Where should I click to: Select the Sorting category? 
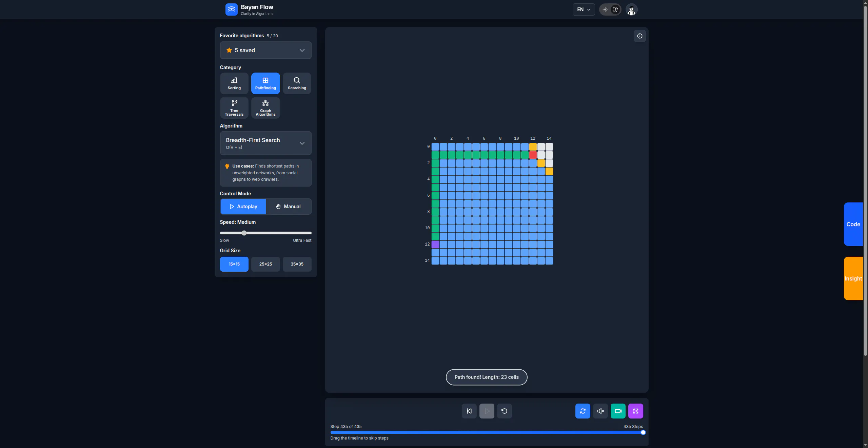click(234, 83)
